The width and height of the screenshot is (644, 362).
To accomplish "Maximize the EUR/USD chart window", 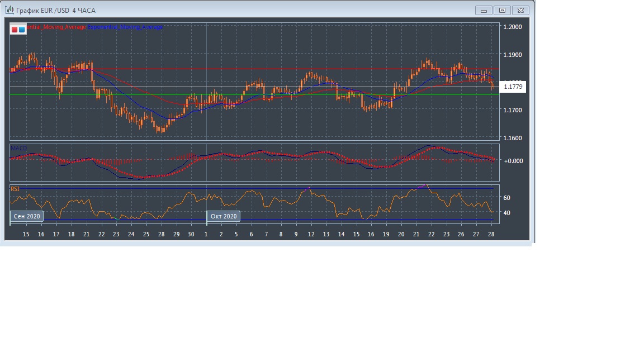I will tap(502, 10).
